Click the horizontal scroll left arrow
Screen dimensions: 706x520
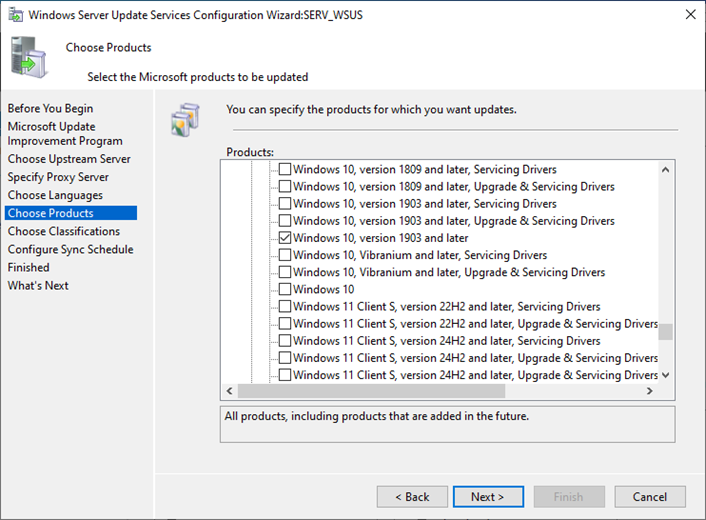point(230,391)
